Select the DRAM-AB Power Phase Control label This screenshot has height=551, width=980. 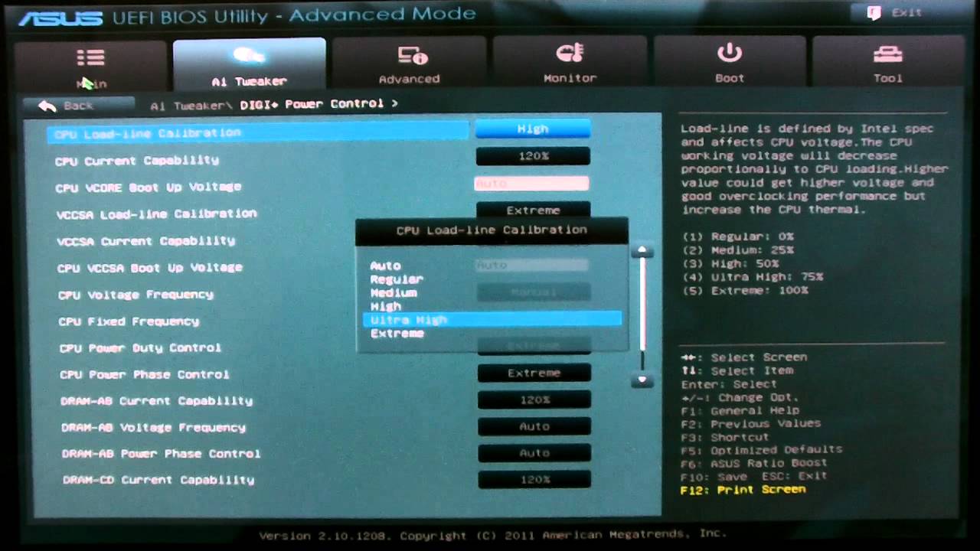(x=162, y=453)
